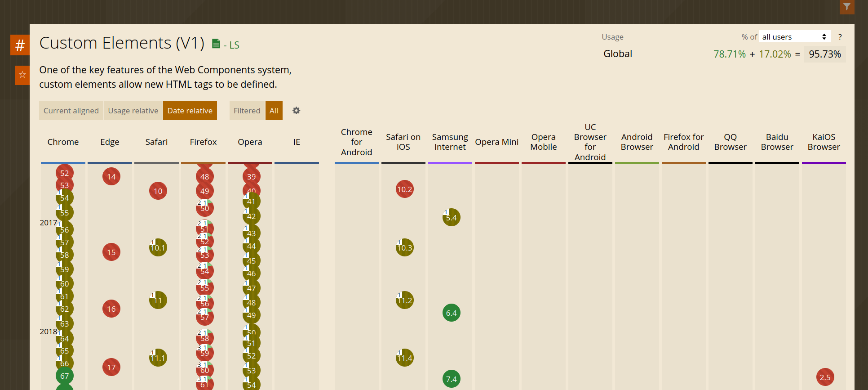The height and width of the screenshot is (390, 868).
Task: Click the IE column header
Action: click(x=297, y=142)
